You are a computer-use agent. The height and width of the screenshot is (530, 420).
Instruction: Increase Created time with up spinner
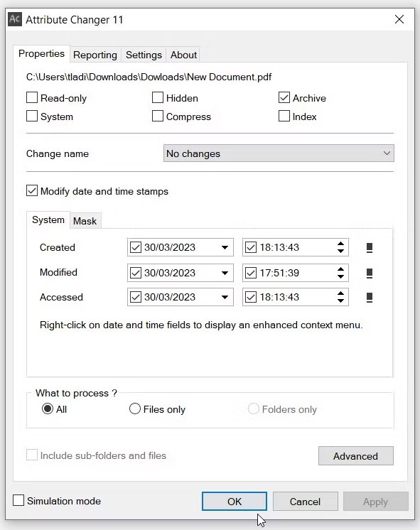click(x=340, y=244)
